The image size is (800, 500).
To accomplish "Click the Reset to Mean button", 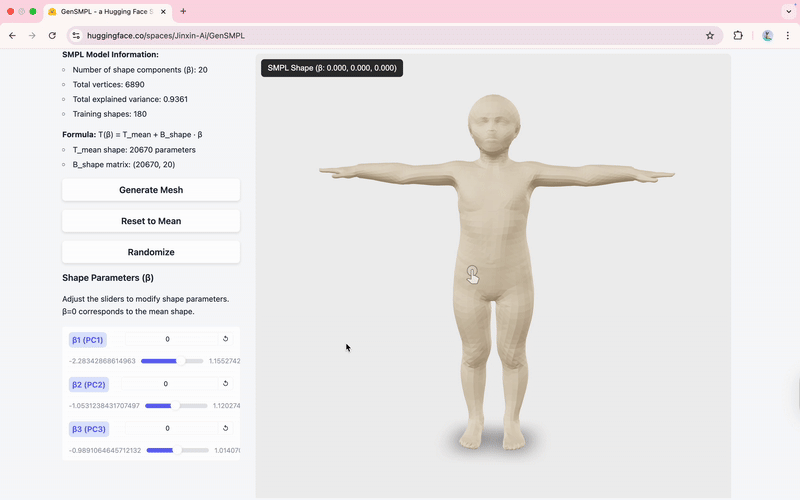I will 151,221.
